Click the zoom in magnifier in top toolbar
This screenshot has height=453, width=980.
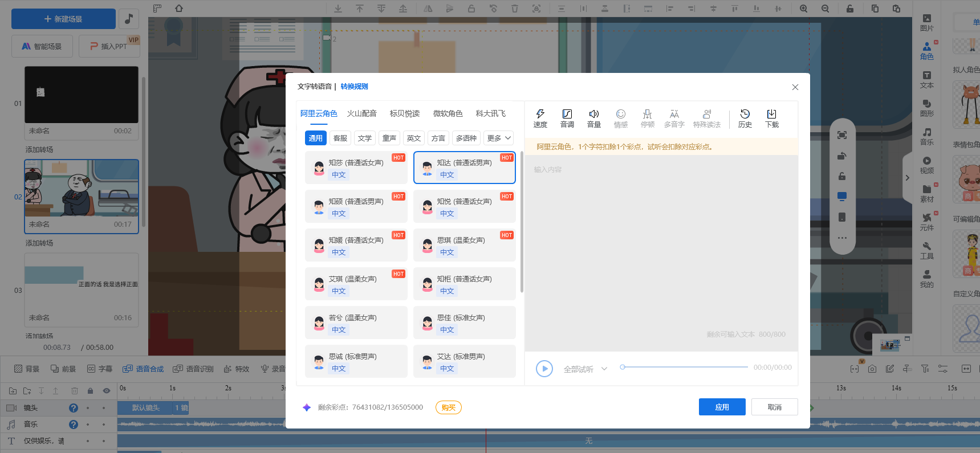pyautogui.click(x=803, y=9)
